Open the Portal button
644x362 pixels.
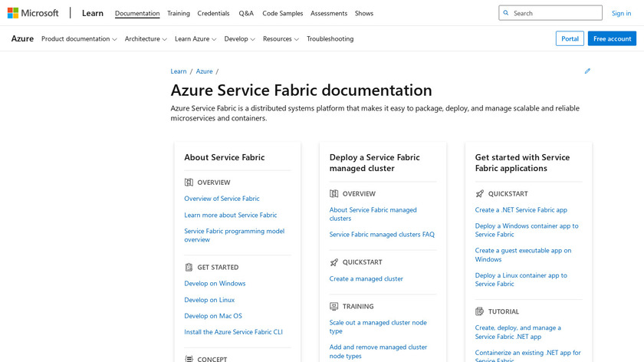(570, 39)
